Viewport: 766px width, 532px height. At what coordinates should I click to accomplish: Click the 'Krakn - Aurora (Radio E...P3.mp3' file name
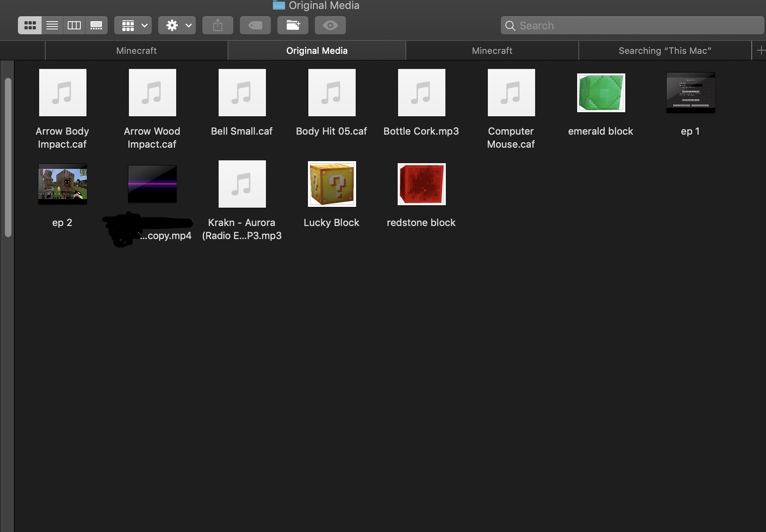pyautogui.click(x=242, y=229)
